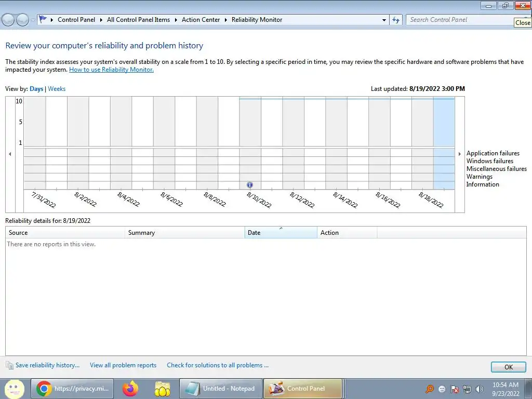Click the Information row label
This screenshot has width=532, height=399.
[x=483, y=184]
